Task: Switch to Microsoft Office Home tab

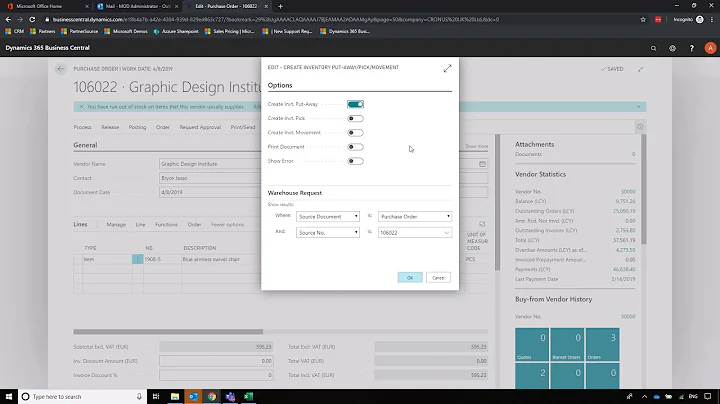Action: pos(44,6)
